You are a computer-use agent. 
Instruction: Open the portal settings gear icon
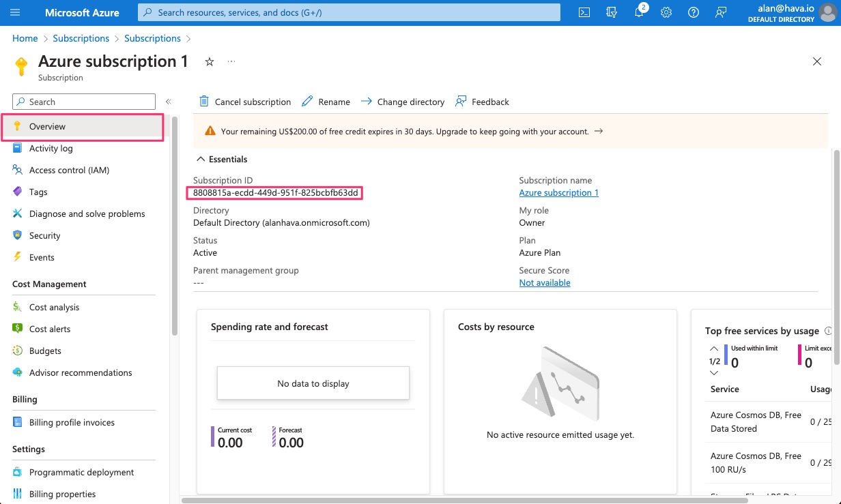click(x=666, y=12)
